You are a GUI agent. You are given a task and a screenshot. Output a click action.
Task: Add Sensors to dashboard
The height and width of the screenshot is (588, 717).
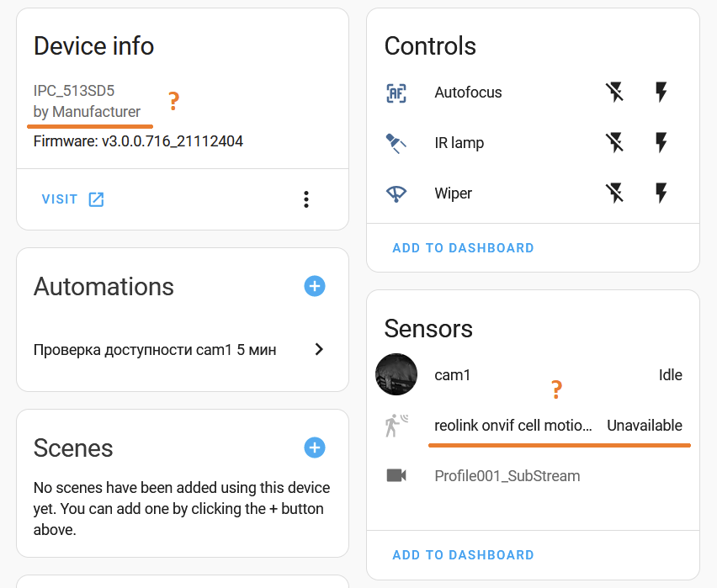tap(463, 555)
